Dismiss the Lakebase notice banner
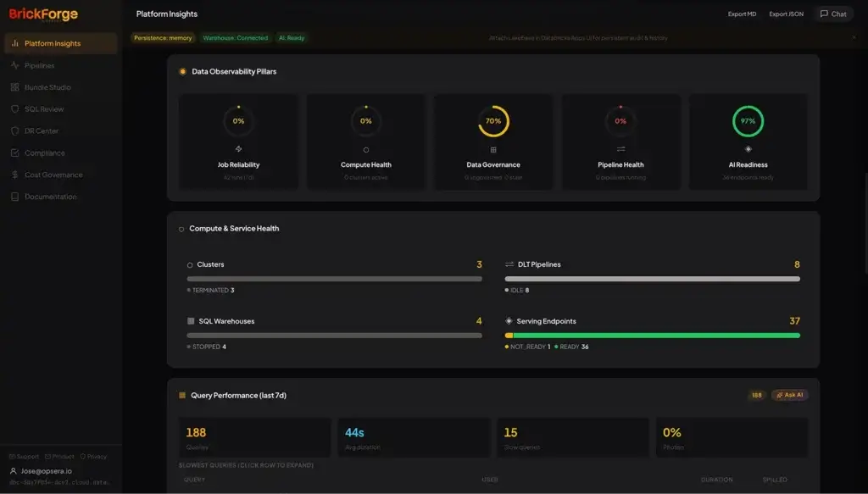This screenshot has width=868, height=494. point(854,37)
